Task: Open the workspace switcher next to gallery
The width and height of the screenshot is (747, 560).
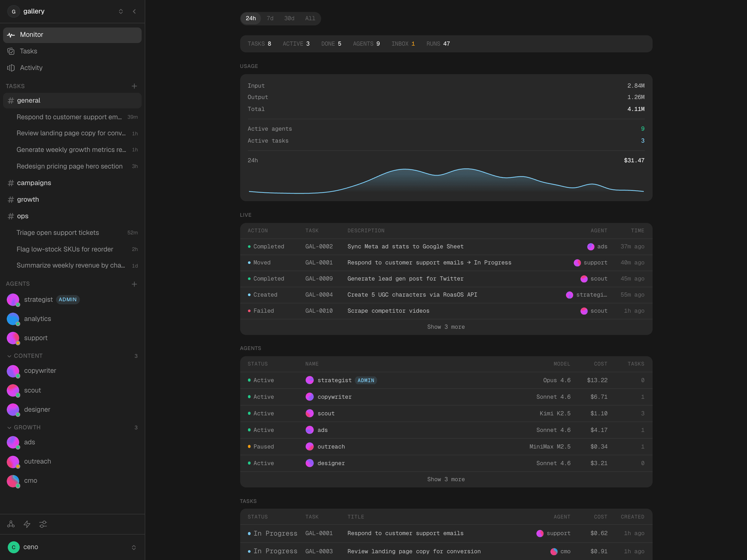Action: point(121,11)
